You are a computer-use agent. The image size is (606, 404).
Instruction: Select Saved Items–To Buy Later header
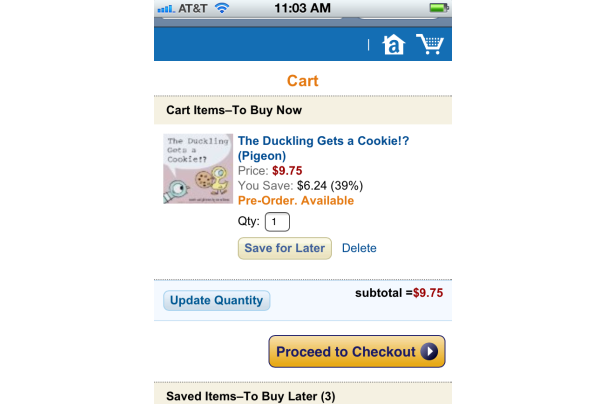pos(250,396)
